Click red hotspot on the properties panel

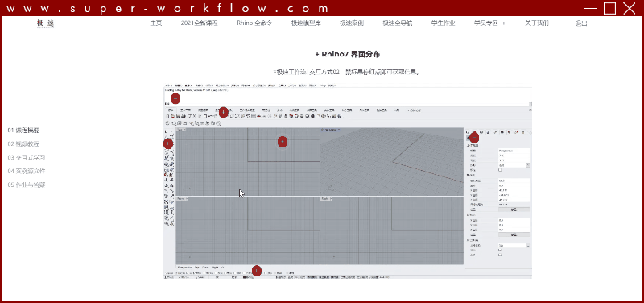[x=474, y=137]
